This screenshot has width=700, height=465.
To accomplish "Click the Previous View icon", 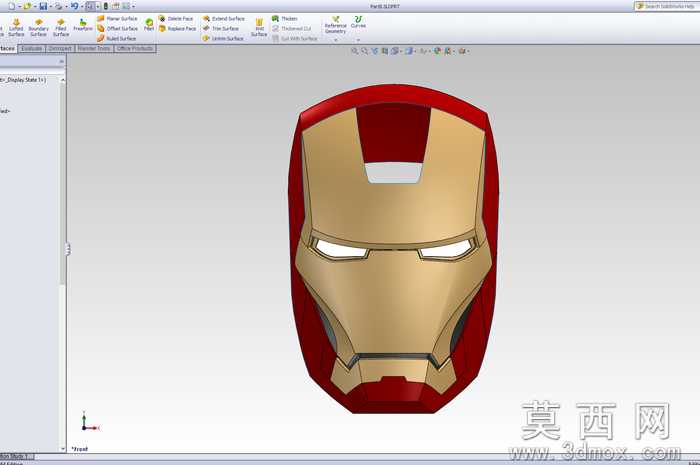I will coord(374,51).
